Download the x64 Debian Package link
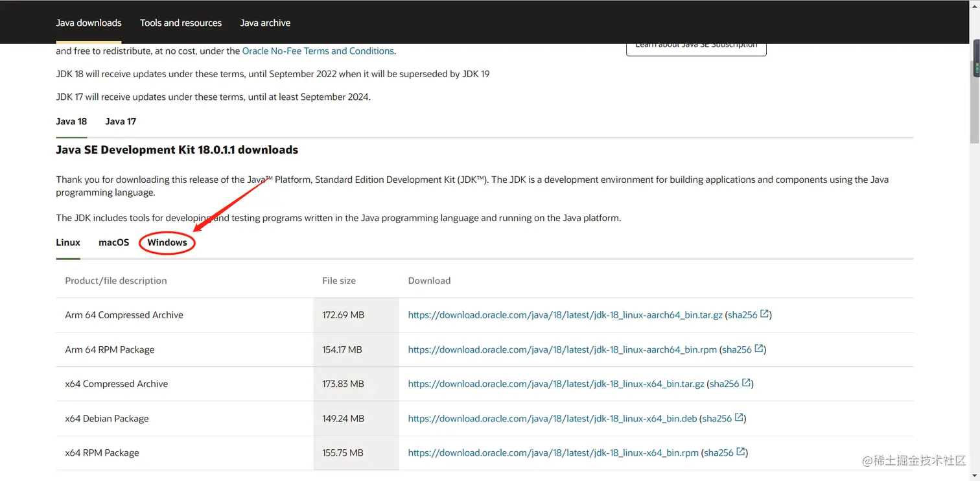This screenshot has width=980, height=481. click(552, 419)
